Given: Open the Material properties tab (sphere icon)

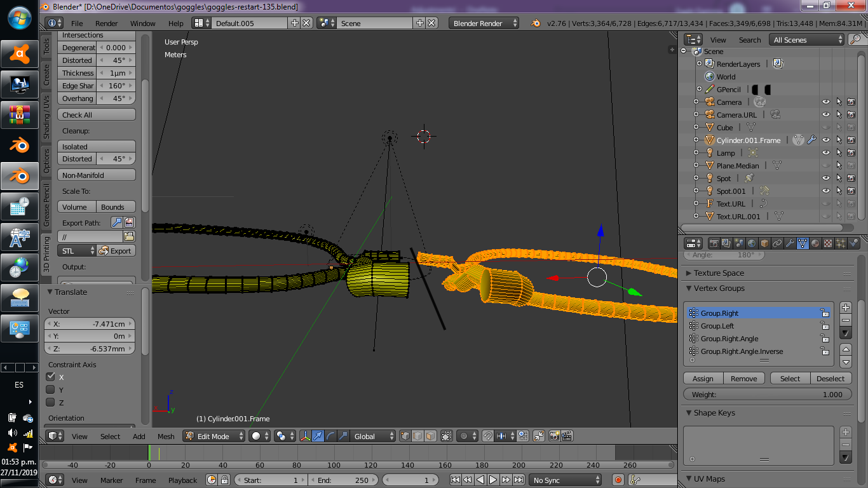Looking at the screenshot, I should (815, 243).
